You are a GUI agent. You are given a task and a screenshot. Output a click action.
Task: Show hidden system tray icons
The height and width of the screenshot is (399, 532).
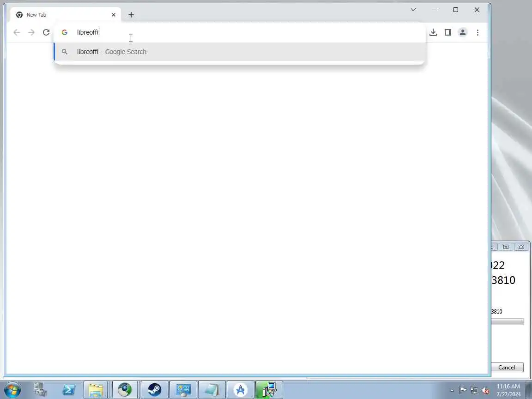pos(452,391)
